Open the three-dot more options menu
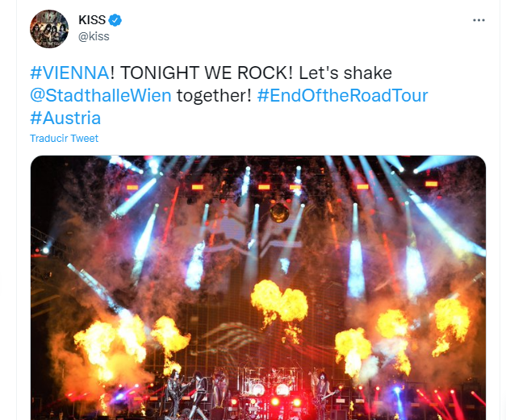 480,20
